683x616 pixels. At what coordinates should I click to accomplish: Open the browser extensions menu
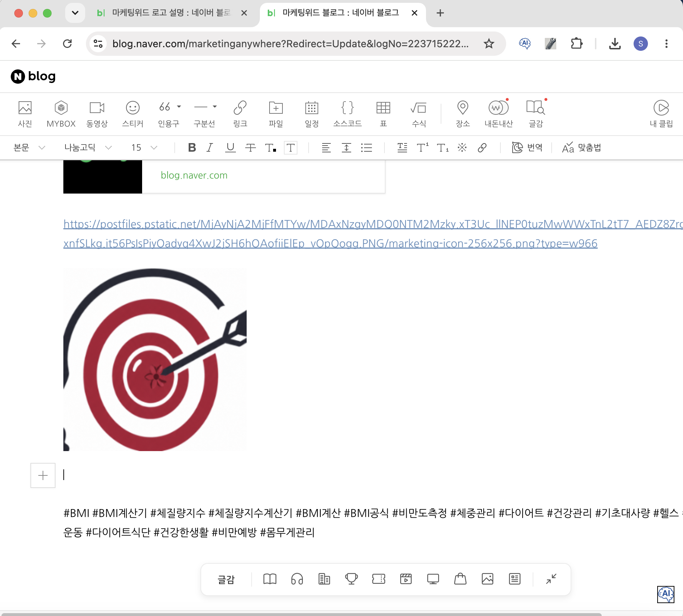click(576, 44)
